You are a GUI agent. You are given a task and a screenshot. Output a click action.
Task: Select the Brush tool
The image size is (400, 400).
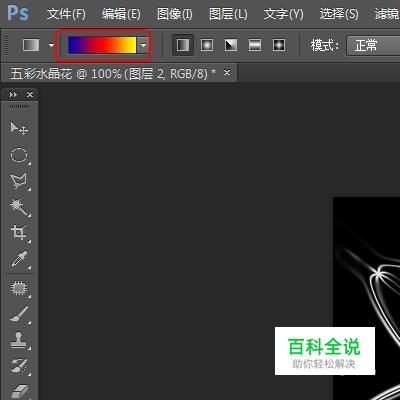19,314
